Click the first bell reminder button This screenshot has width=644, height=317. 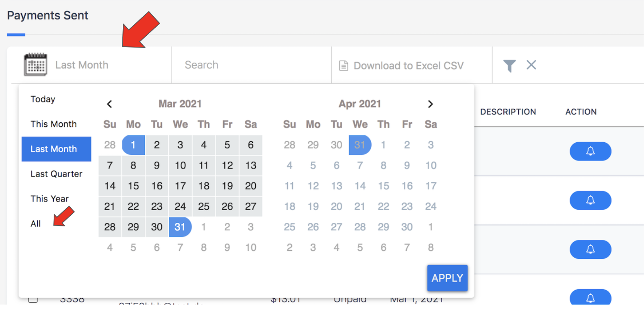pyautogui.click(x=590, y=151)
